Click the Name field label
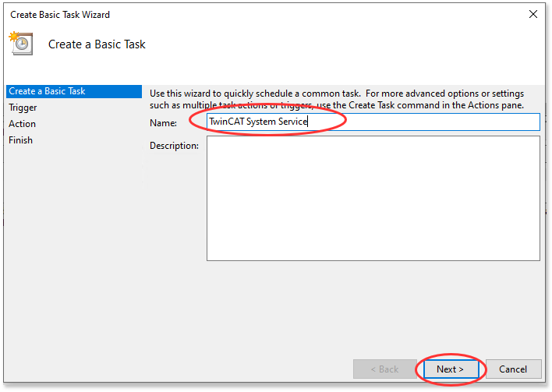 [162, 122]
